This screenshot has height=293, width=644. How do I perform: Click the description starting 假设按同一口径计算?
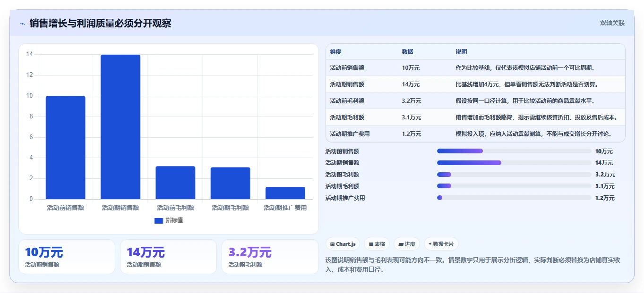pyautogui.click(x=525, y=101)
